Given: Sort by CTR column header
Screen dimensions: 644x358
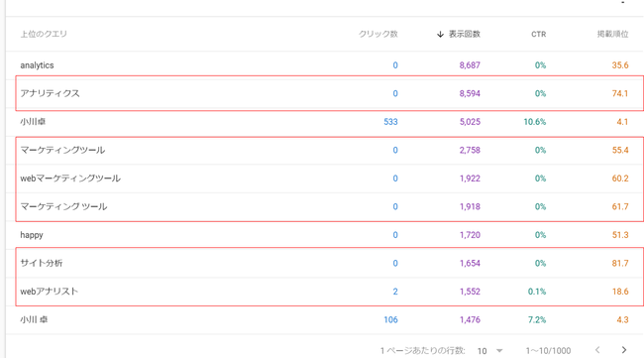Looking at the screenshot, I should pyautogui.click(x=538, y=34).
